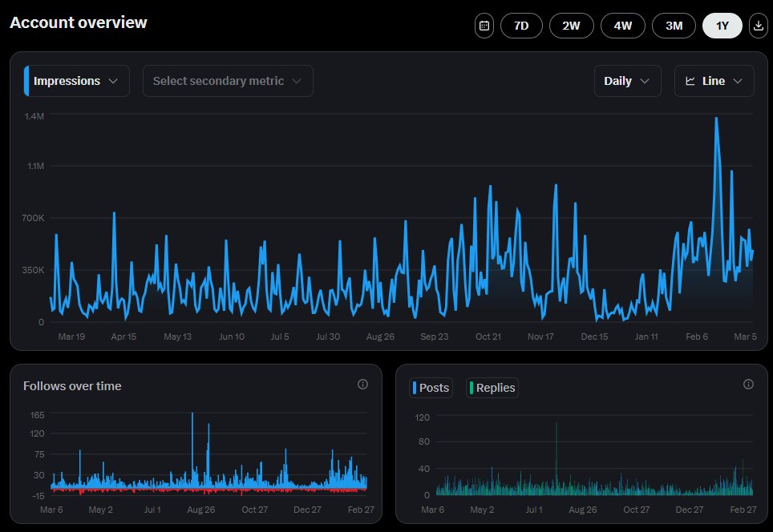
Task: Click the Jul 5 x-axis label
Action: click(280, 337)
